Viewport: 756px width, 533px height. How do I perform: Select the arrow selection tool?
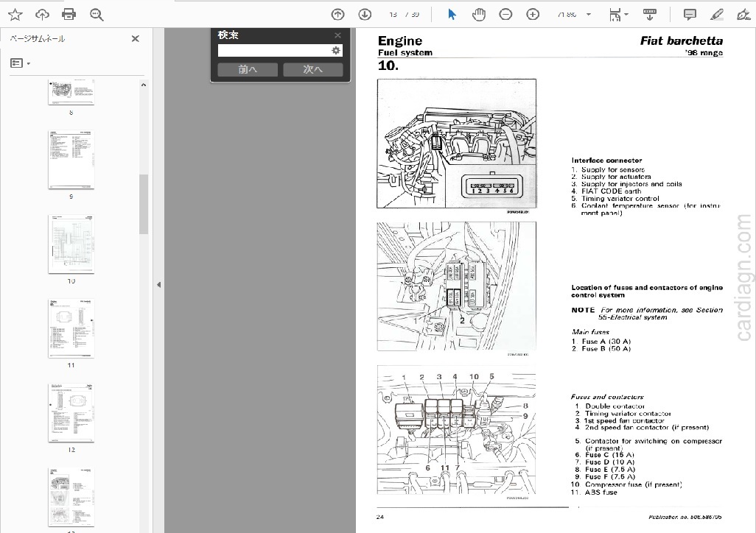click(x=452, y=15)
